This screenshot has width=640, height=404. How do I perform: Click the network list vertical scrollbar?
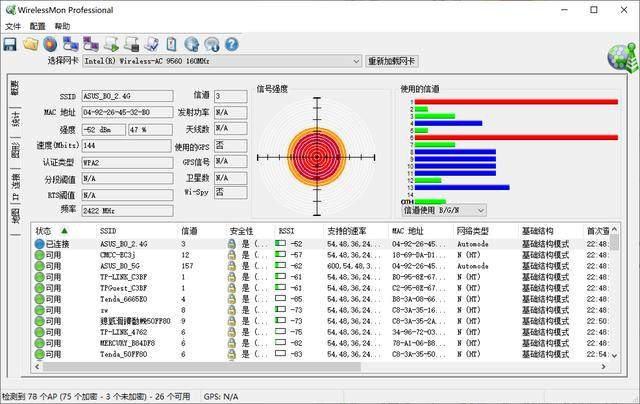pyautogui.click(x=613, y=300)
